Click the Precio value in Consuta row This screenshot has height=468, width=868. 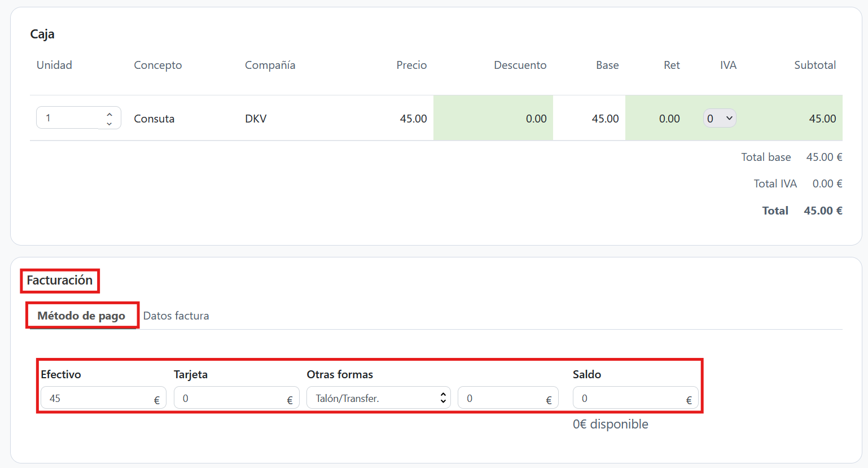click(413, 119)
